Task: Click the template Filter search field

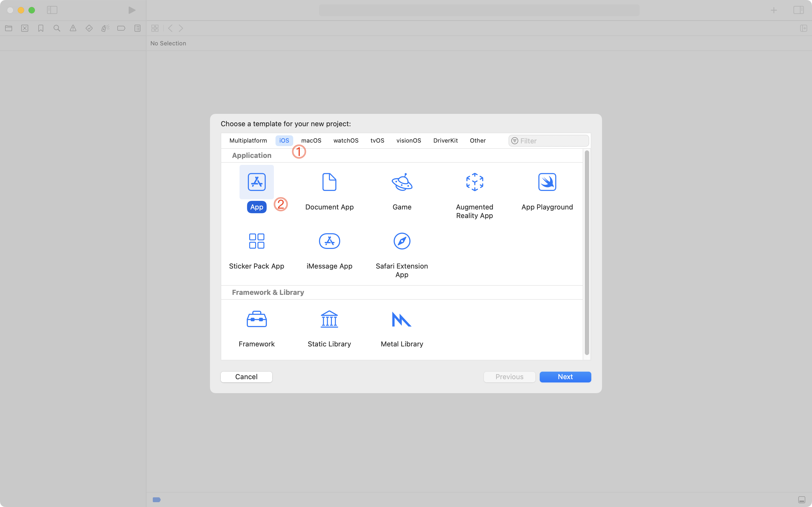Action: [552, 141]
